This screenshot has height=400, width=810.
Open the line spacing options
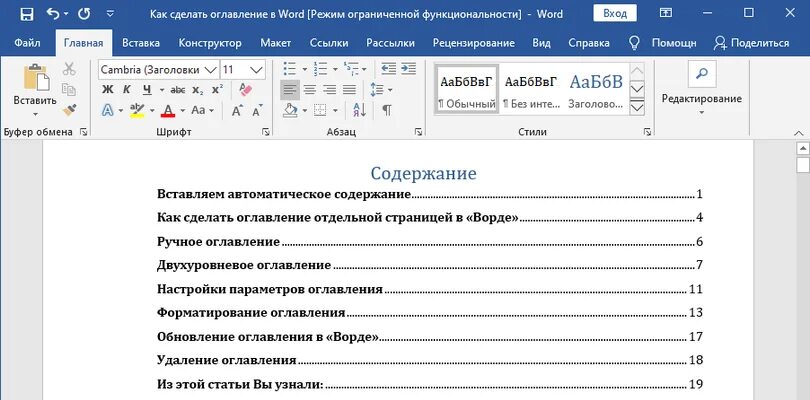[377, 90]
